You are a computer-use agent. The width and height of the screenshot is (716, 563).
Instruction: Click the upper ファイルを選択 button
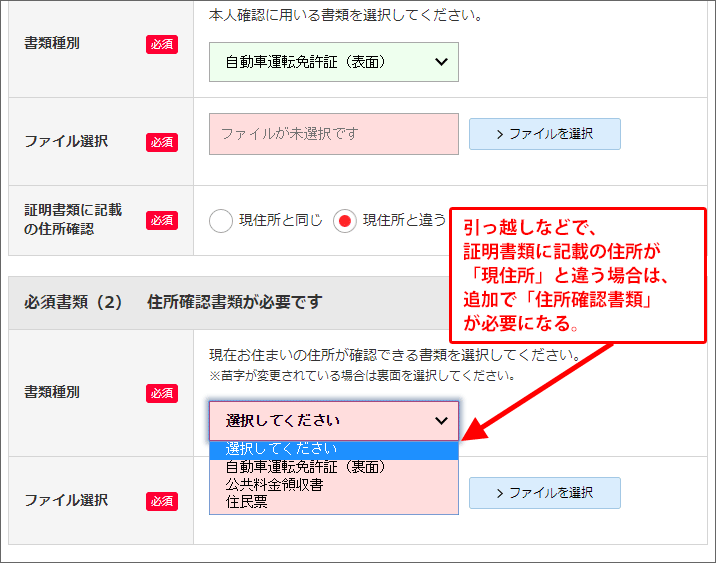coord(545,134)
